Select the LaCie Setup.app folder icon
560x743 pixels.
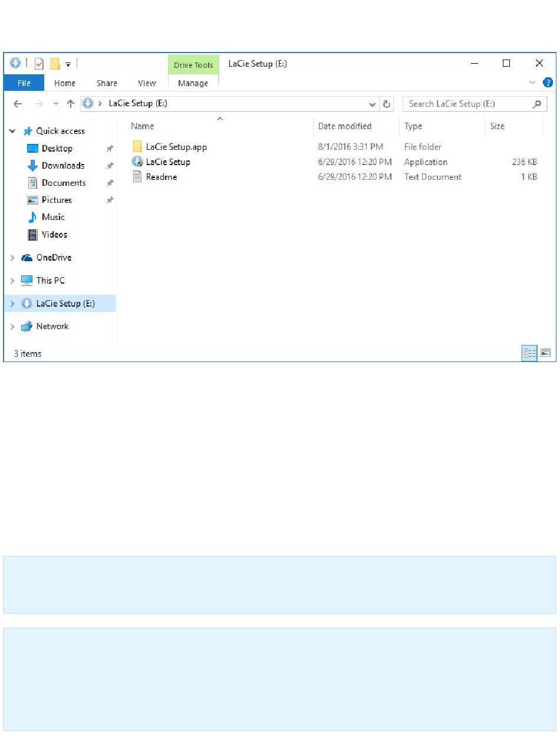pos(137,147)
